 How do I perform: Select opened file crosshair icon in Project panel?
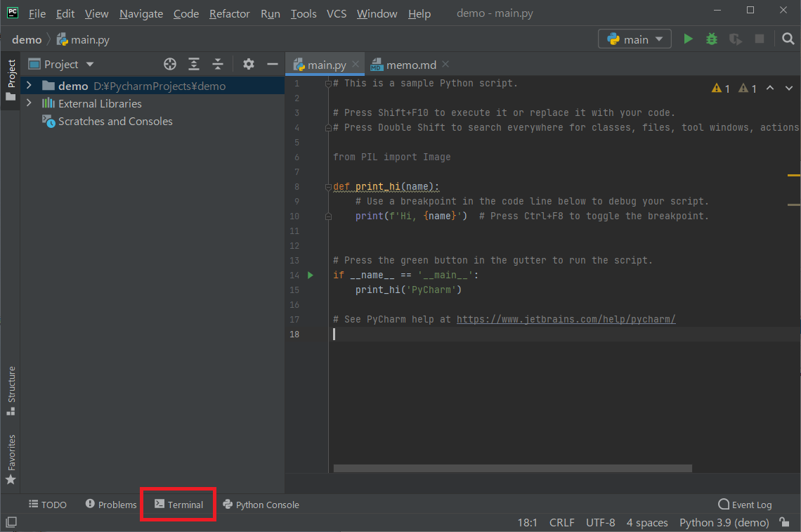pos(170,64)
